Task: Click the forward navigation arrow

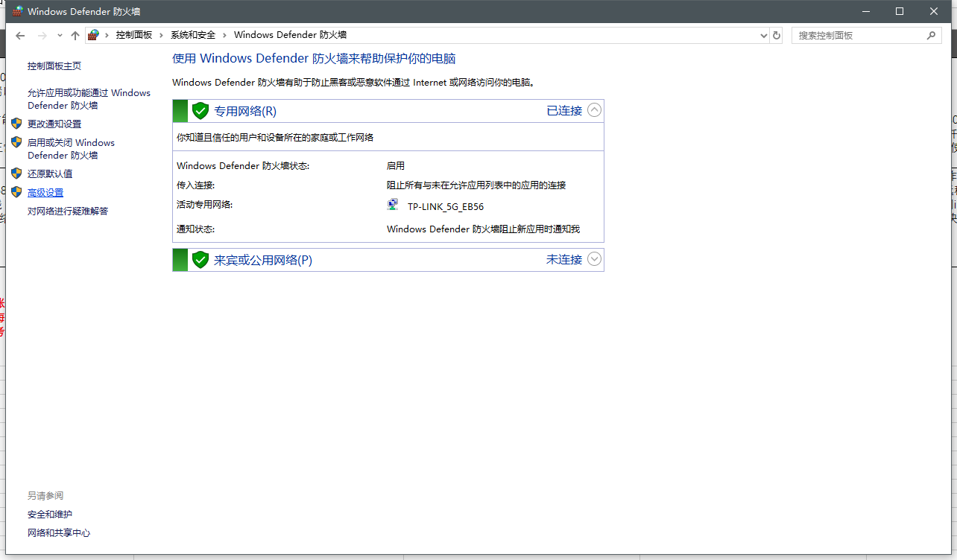Action: click(x=42, y=35)
